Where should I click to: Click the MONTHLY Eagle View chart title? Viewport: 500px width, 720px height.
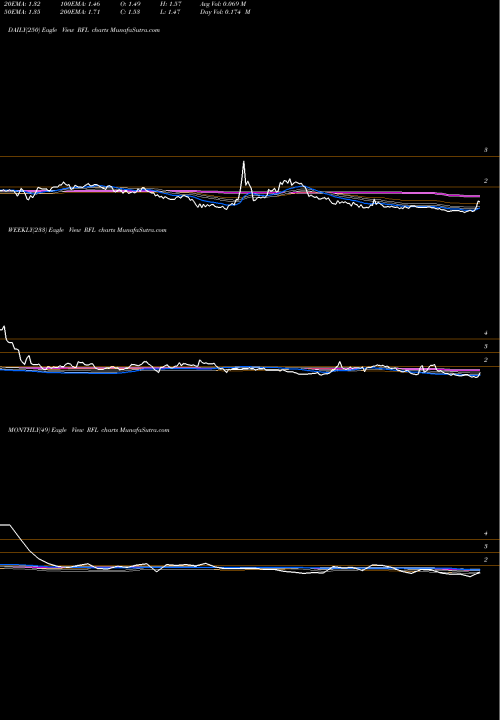point(89,430)
